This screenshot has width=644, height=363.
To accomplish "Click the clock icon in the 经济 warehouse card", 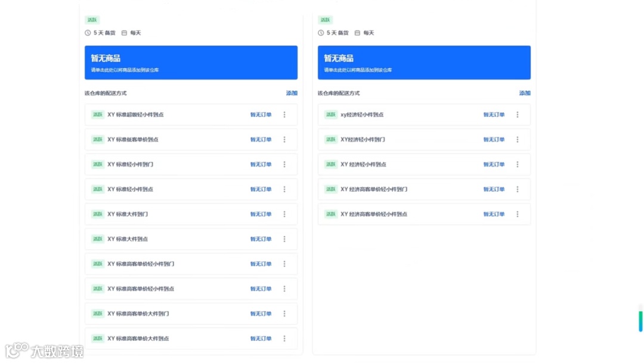I will tap(321, 33).
